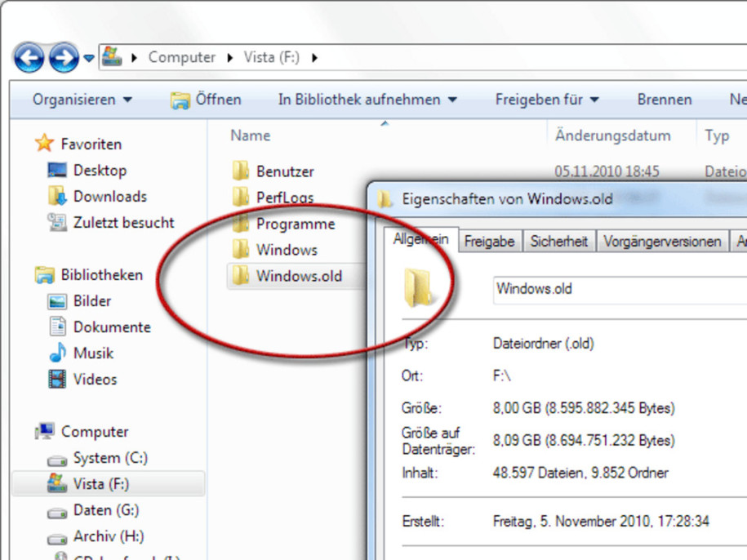Open the Bilder library
747x560 pixels.
point(92,301)
